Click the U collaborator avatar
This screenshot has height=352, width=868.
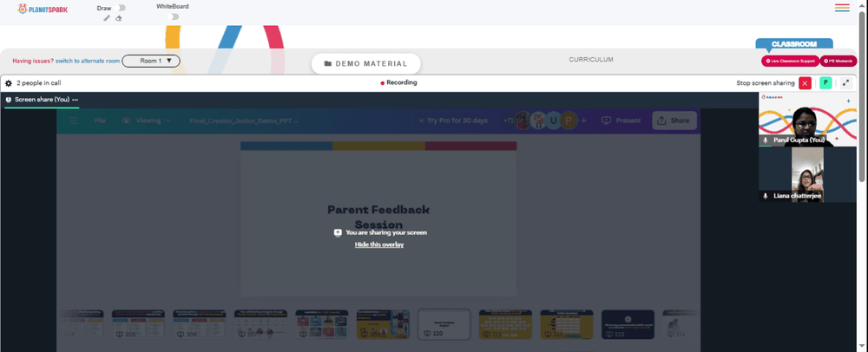click(553, 121)
